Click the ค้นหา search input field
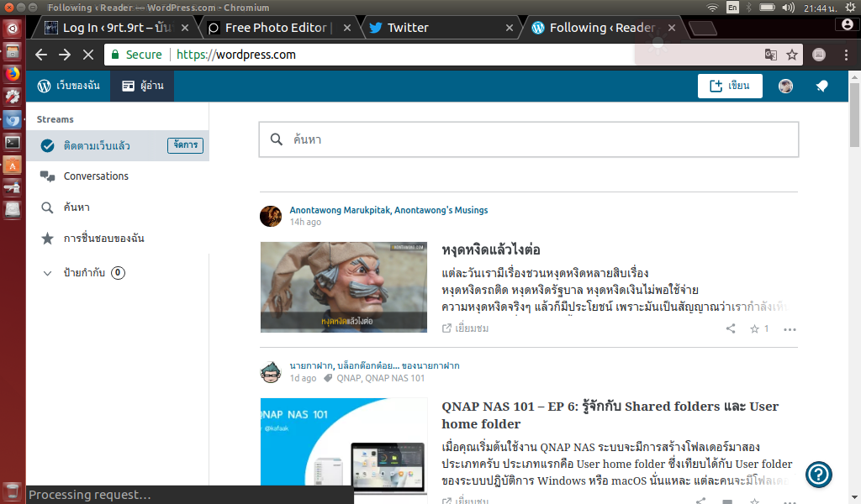Image resolution: width=861 pixels, height=504 pixels. tap(529, 139)
